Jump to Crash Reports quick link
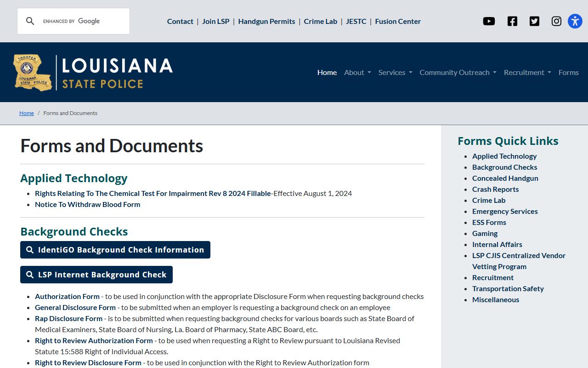The width and height of the screenshot is (588, 368). pos(496,189)
